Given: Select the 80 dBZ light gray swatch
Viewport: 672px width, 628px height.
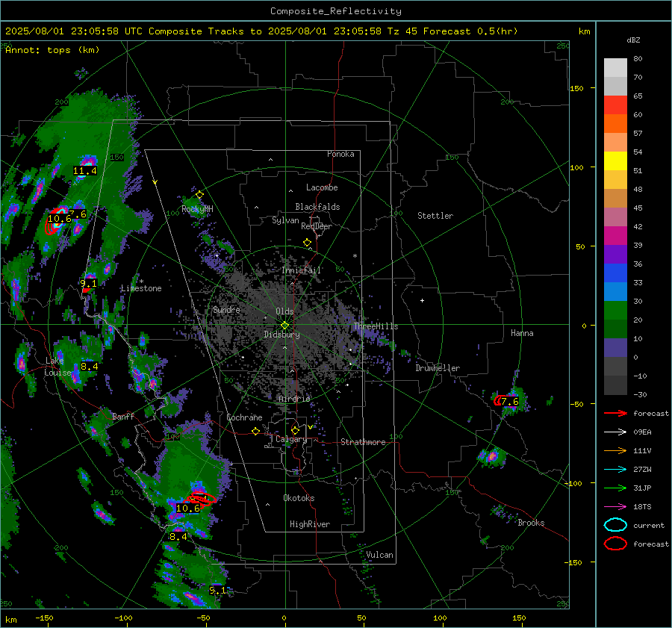Looking at the screenshot, I should (x=615, y=67).
